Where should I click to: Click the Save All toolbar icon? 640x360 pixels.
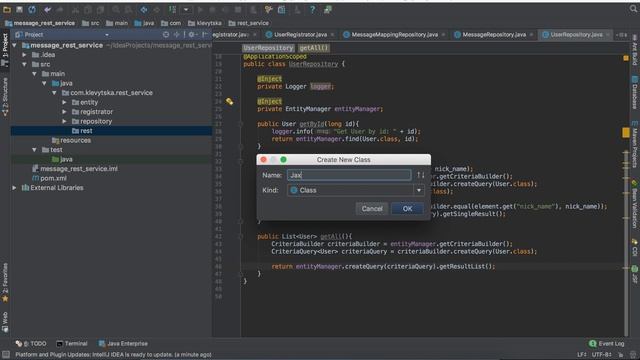pyautogui.click(x=19, y=9)
